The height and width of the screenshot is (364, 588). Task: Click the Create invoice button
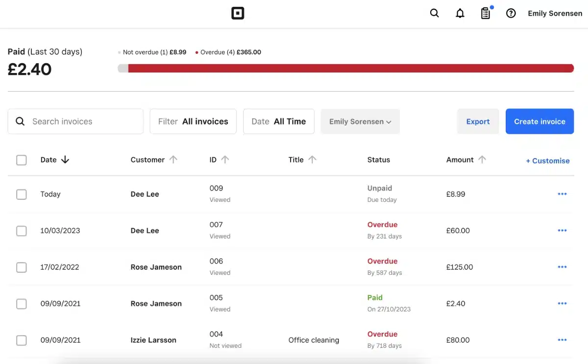point(539,121)
